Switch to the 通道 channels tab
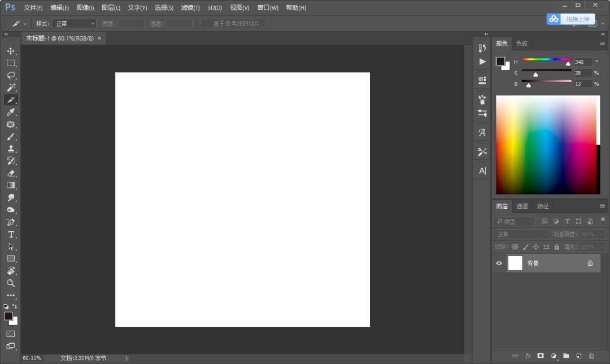The height and width of the screenshot is (364, 610). tap(522, 206)
